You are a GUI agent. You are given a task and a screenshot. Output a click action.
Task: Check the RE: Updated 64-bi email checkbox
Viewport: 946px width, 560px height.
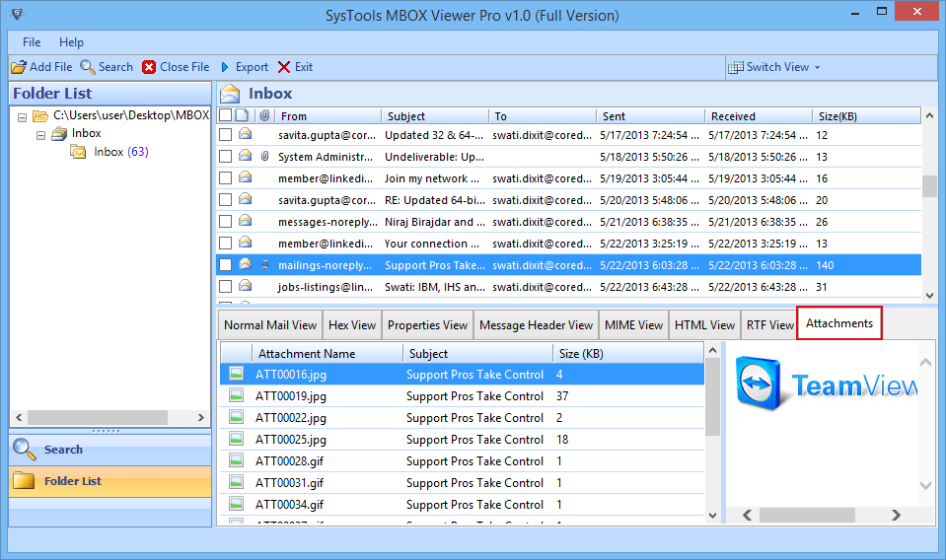225,199
